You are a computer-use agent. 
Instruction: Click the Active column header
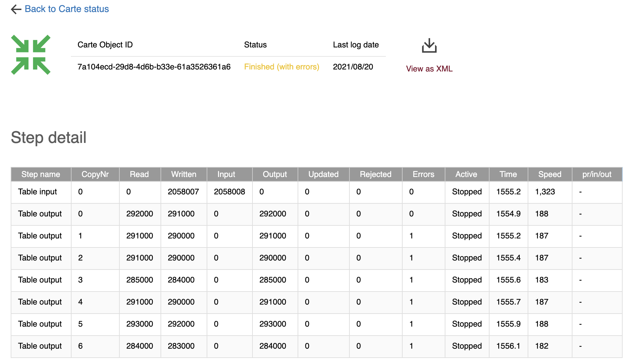pos(466,174)
